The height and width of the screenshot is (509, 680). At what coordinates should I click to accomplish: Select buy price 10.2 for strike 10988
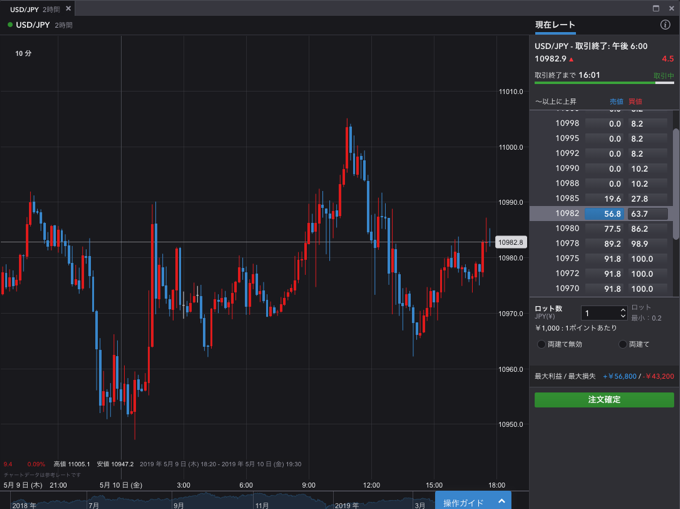click(648, 184)
